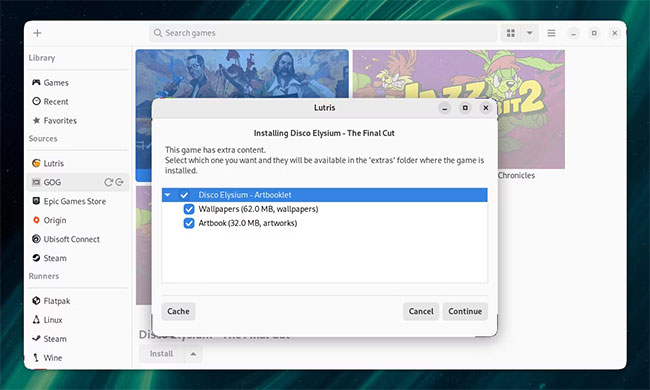Click the GOG disconnect icon
This screenshot has height=390, width=650.
[x=119, y=182]
